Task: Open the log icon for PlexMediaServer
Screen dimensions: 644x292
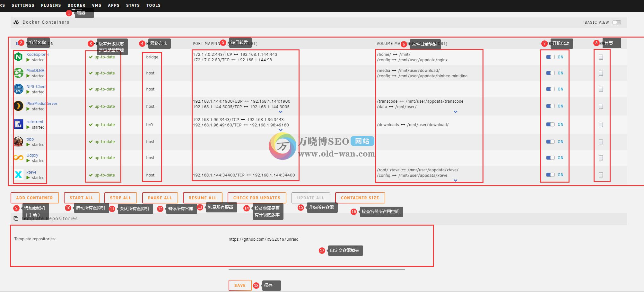Action: point(601,106)
